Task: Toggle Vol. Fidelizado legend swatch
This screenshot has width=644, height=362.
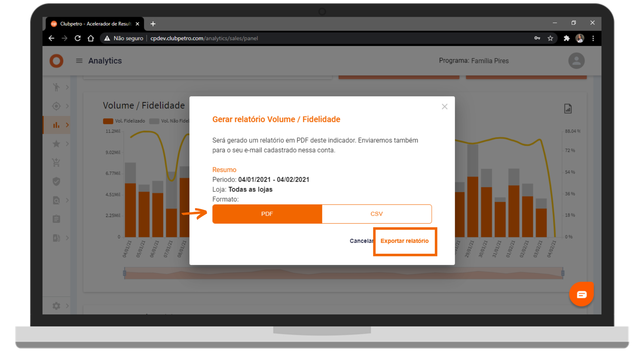Action: 108,121
